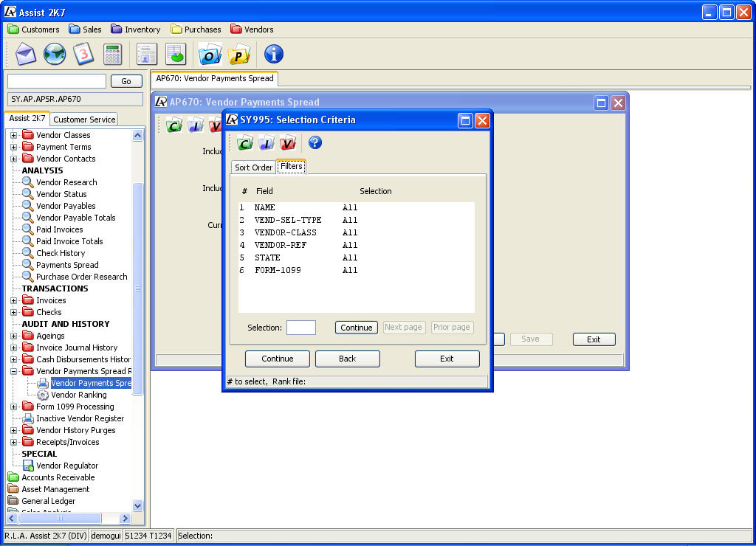Expand Invoice Journal History folder
Viewport: 756px width, 546px height.
(x=13, y=348)
